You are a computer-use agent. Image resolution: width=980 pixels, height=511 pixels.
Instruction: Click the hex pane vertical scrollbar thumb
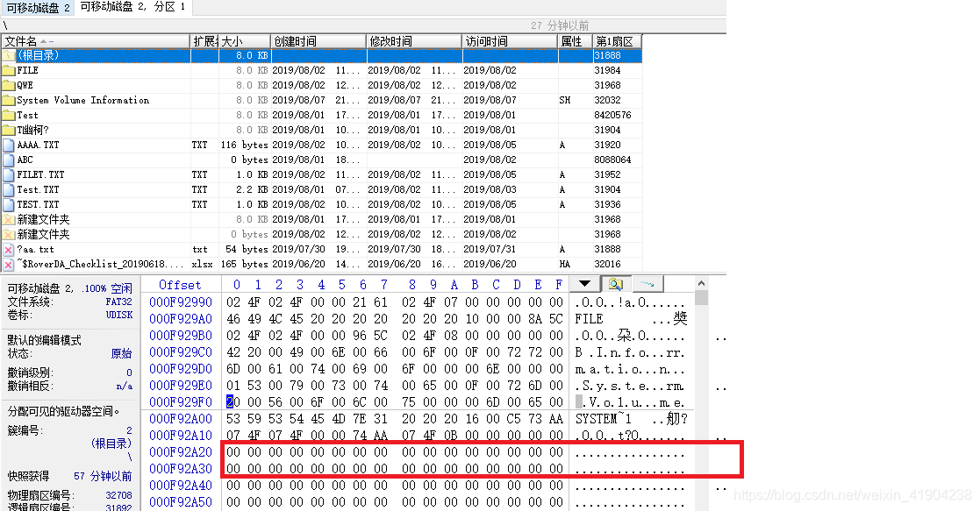(701, 297)
